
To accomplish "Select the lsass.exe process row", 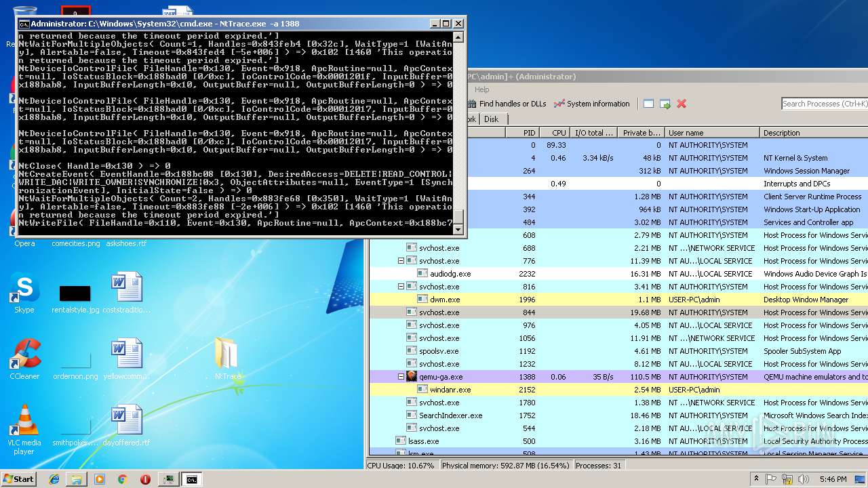I will pos(618,441).
